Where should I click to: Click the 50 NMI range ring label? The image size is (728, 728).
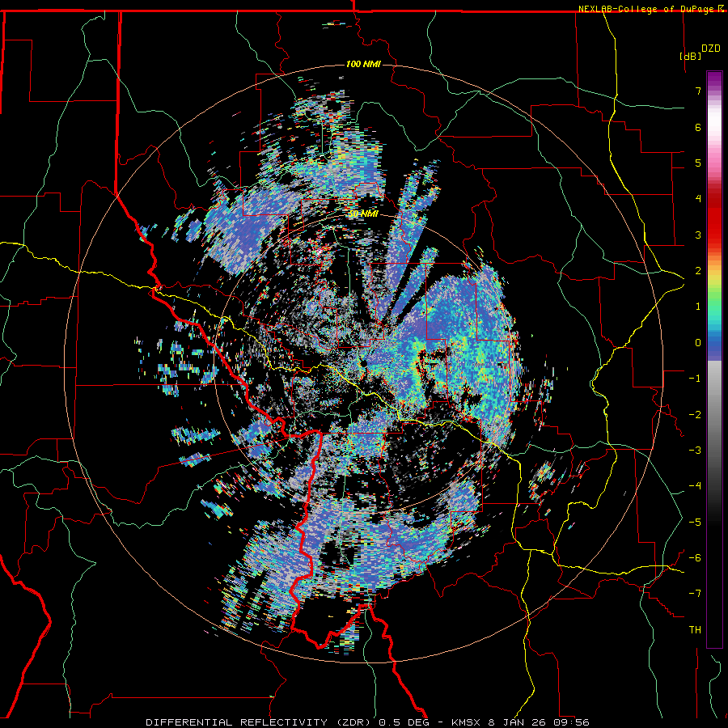tap(363, 214)
